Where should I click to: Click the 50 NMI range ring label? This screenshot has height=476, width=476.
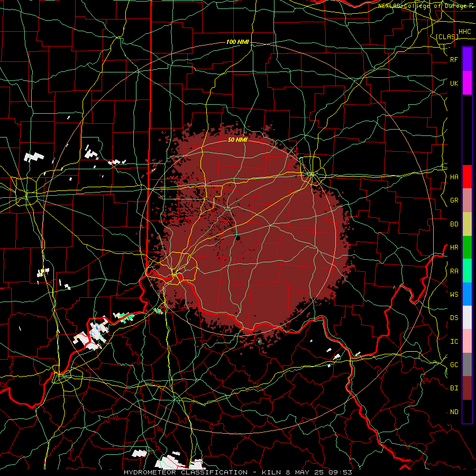(237, 140)
